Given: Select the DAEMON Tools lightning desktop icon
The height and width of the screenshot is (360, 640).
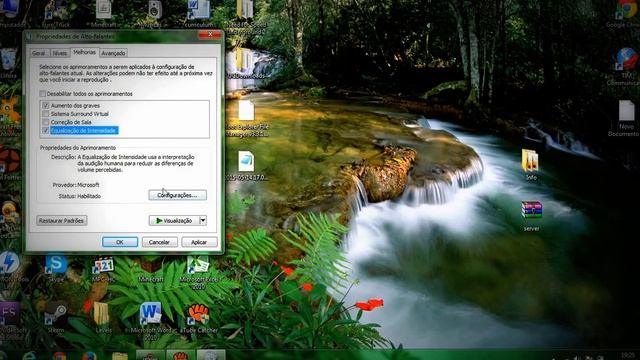Looking at the screenshot, I should pos(9,263).
